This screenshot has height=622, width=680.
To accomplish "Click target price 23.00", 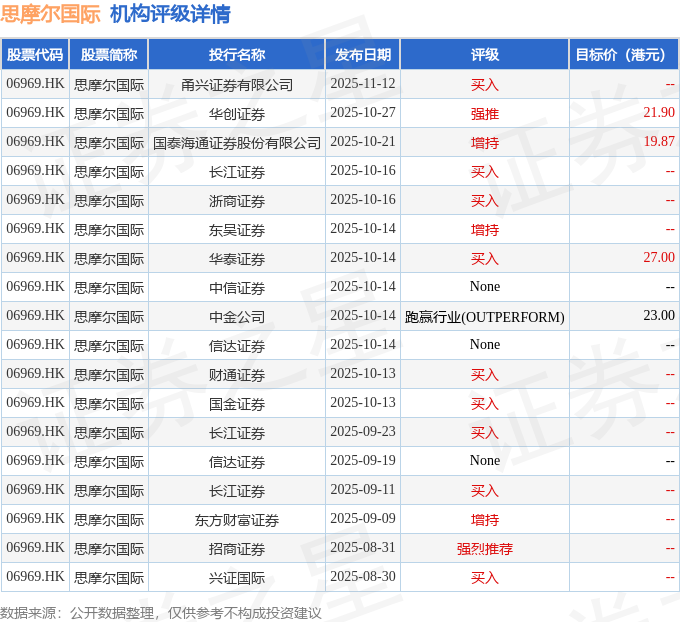I will tap(659, 315).
